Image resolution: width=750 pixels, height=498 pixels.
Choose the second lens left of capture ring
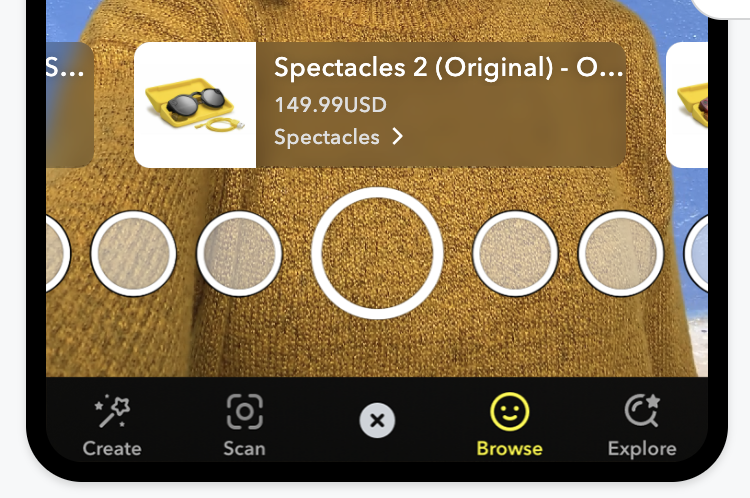click(133, 254)
